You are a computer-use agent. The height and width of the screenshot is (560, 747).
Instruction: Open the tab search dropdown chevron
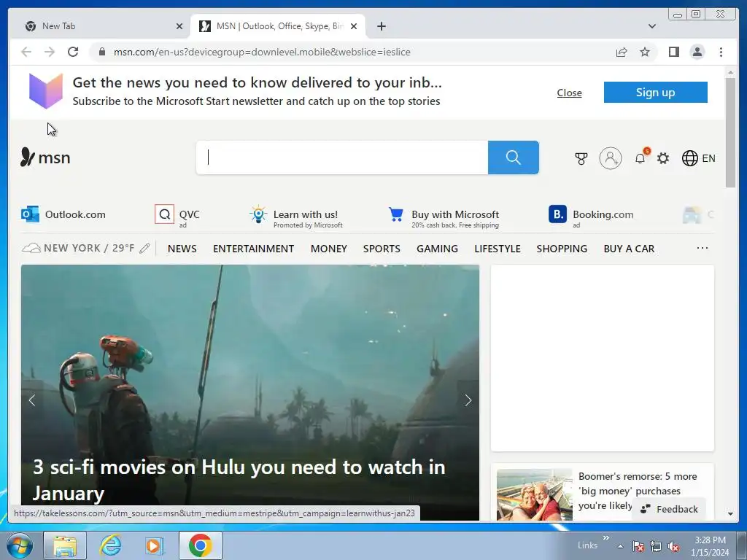(x=652, y=26)
